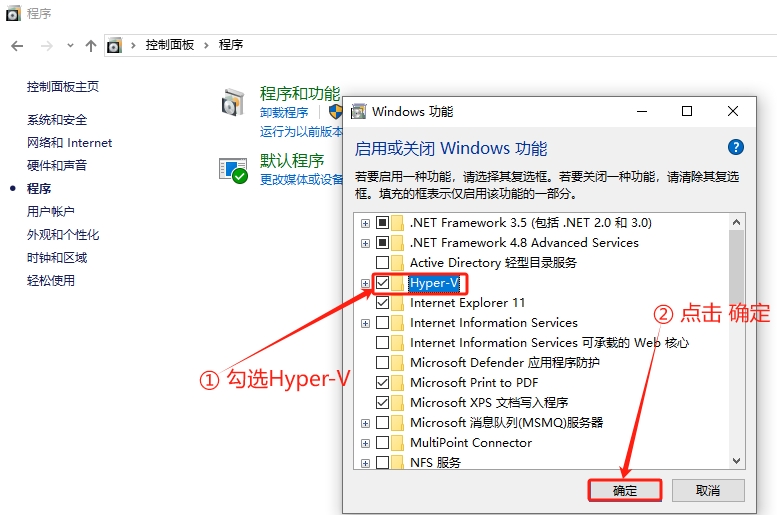Select 程序 in left sidebar
Image resolution: width=777 pixels, height=515 pixels.
(39, 188)
